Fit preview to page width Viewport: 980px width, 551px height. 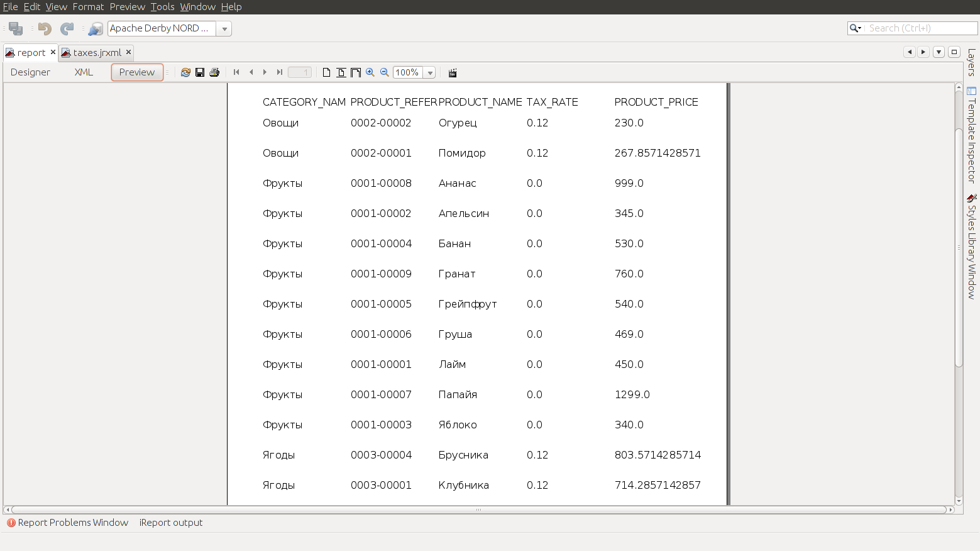click(355, 72)
